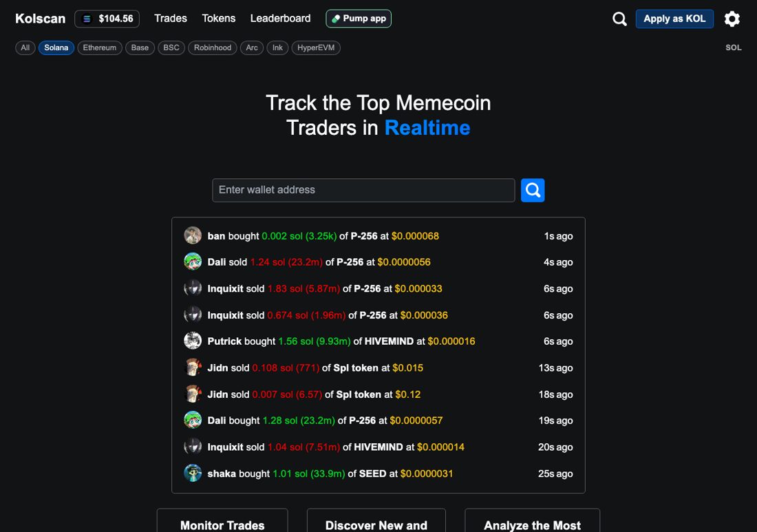Switch to the Robinhood chain filter
Viewport: 757px width, 532px height.
click(213, 47)
